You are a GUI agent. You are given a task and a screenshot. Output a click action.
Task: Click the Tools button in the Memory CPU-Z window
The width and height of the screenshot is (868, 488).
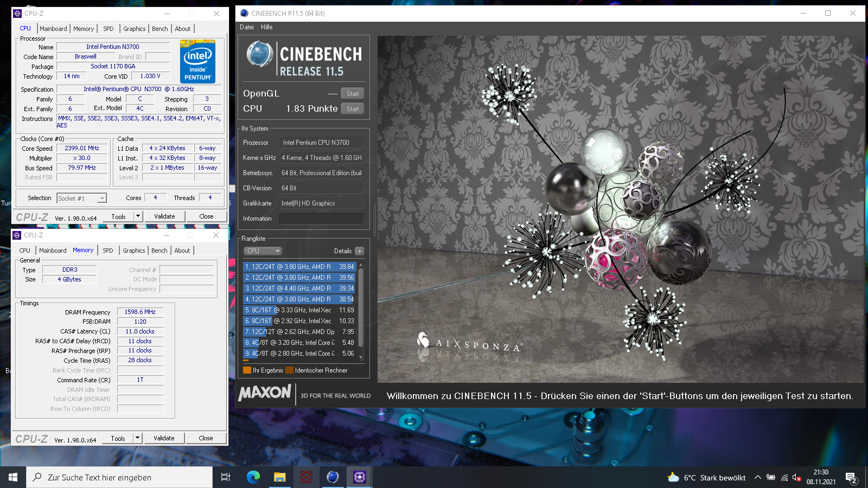click(x=118, y=438)
